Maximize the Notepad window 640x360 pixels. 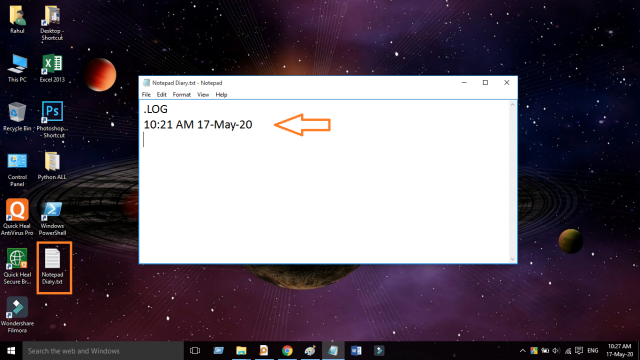[485, 82]
